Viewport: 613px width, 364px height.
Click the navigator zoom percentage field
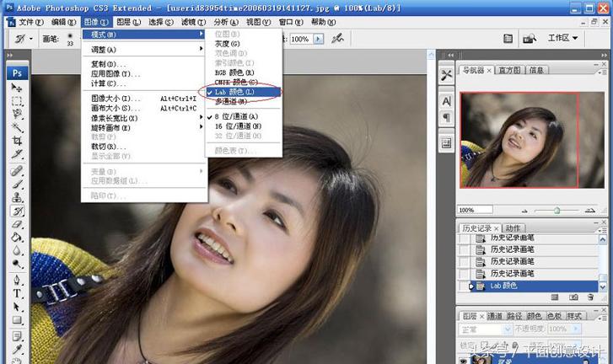pyautogui.click(x=472, y=210)
